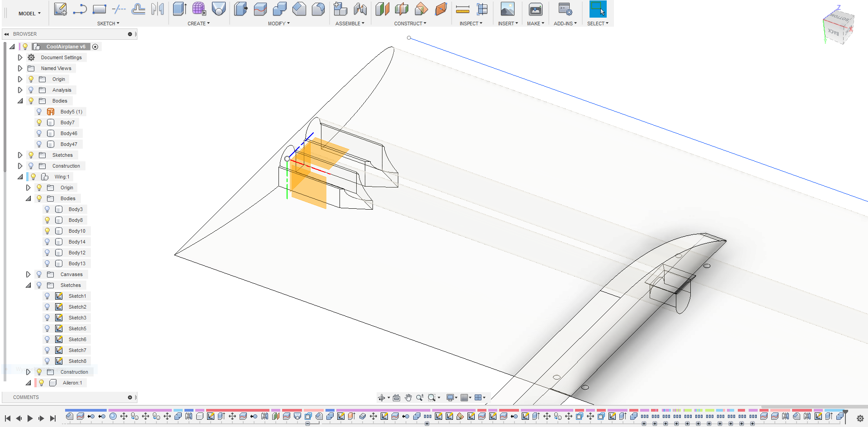Click the Look At icon in navigation bar
This screenshot has width=868, height=427.
[396, 398]
